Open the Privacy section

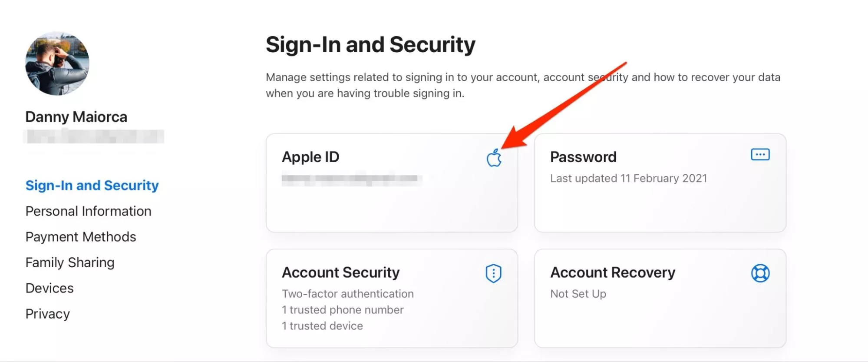click(48, 314)
